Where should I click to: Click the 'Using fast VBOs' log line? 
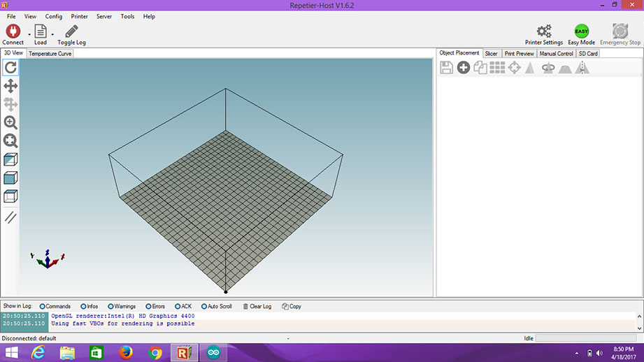tap(123, 324)
